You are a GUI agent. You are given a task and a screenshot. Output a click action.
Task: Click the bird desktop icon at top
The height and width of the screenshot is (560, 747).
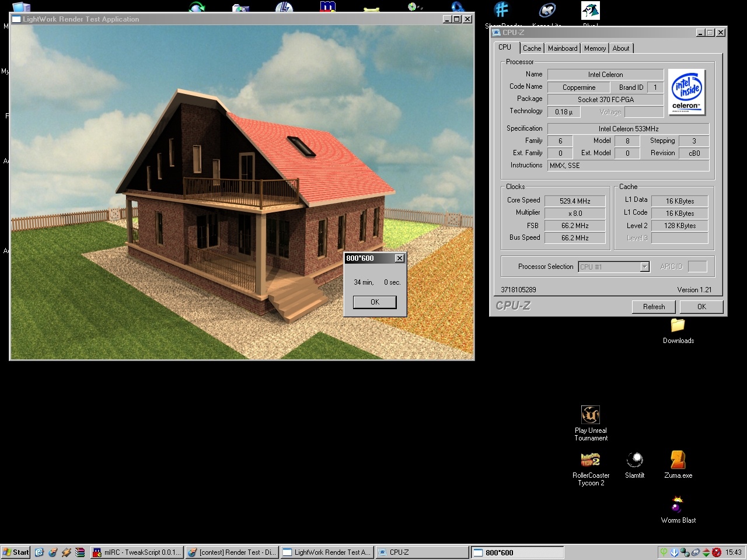590,10
